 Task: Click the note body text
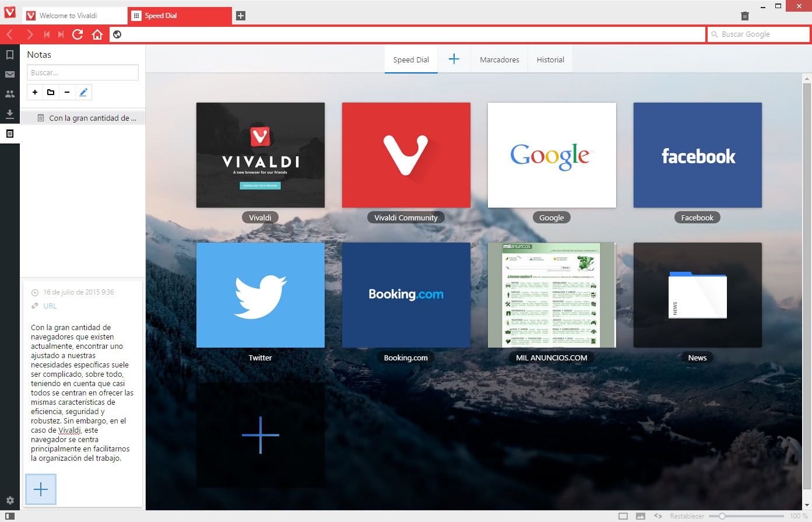82,393
